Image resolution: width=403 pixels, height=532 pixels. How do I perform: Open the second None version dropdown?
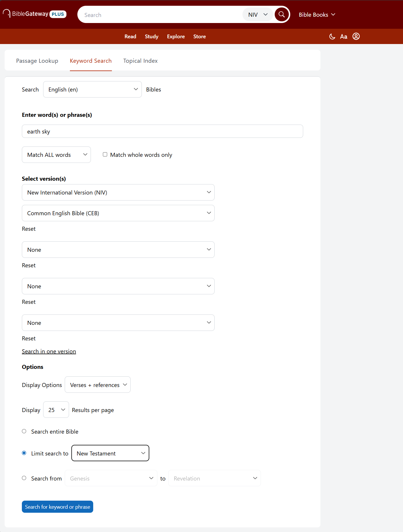(x=118, y=286)
